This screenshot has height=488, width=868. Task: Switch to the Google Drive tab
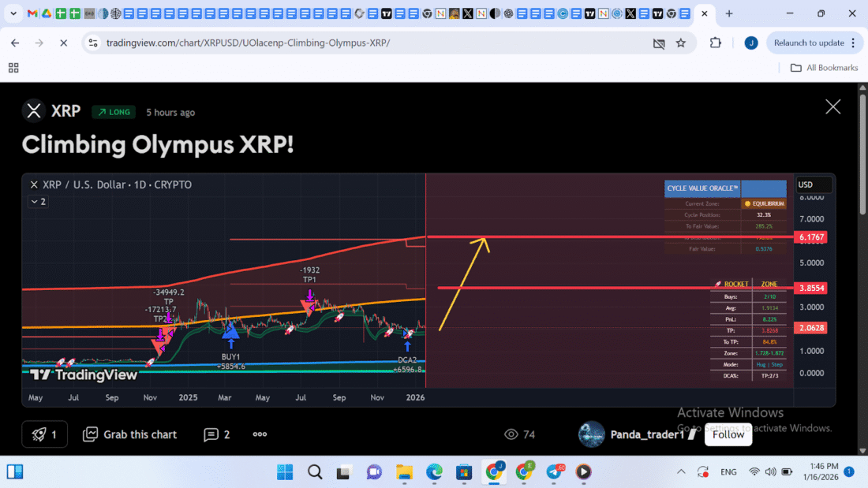(47, 13)
